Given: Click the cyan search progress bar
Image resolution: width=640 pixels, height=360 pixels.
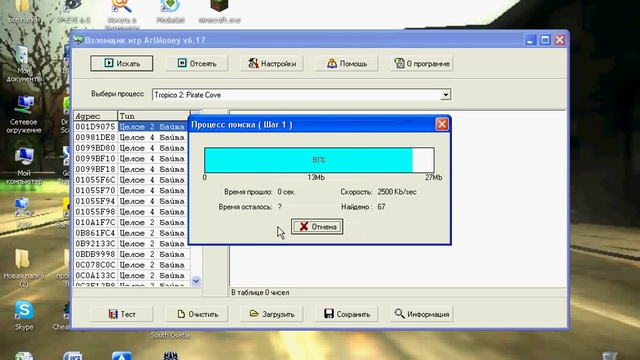Looking at the screenshot, I should [319, 160].
